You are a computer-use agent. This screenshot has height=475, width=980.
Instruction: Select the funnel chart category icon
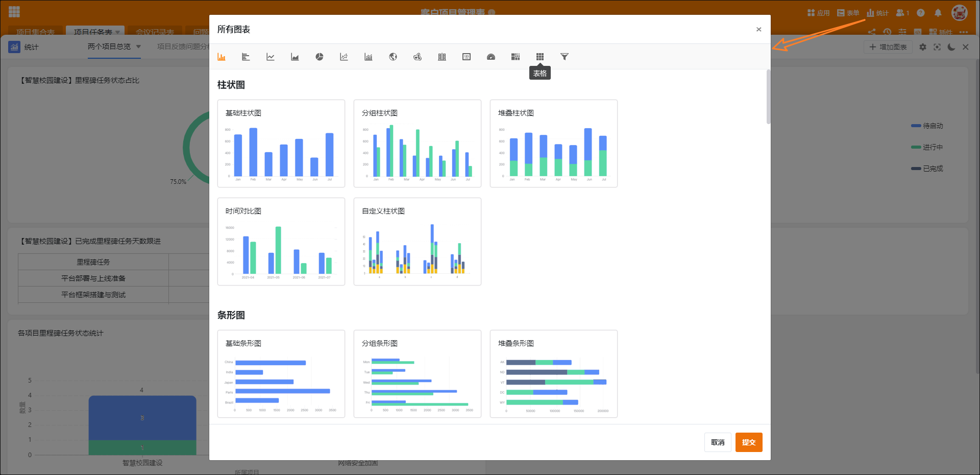pos(565,57)
